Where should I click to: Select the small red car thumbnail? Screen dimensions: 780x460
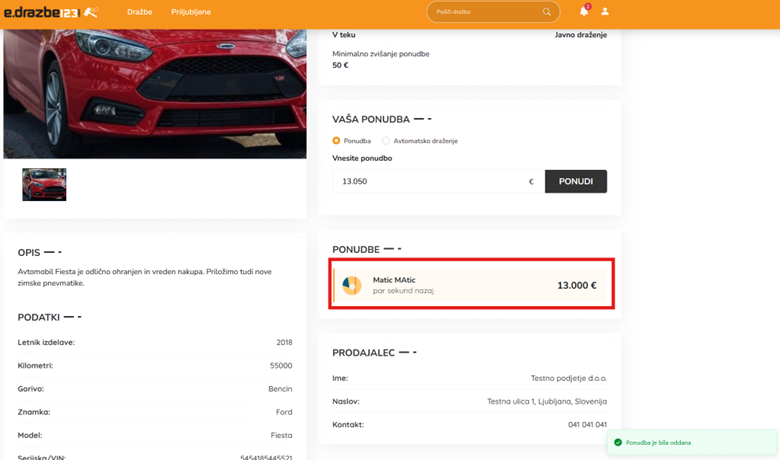tap(44, 184)
